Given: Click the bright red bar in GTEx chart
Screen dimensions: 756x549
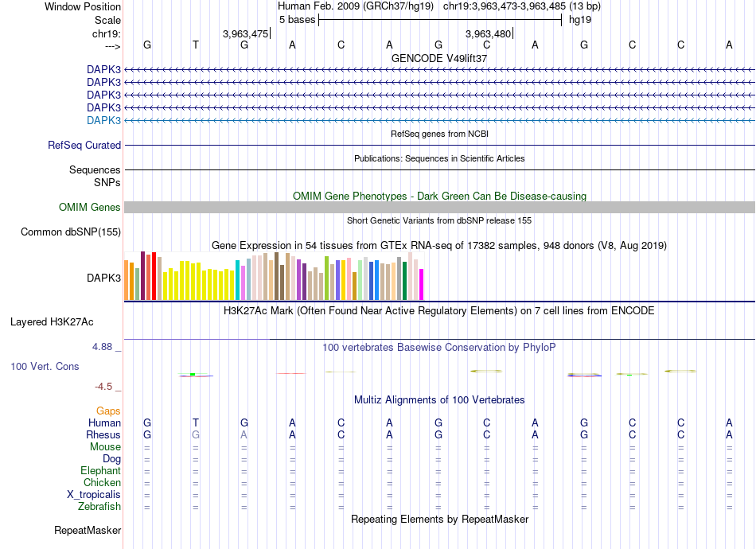Looking at the screenshot, I should pyautogui.click(x=154, y=276).
